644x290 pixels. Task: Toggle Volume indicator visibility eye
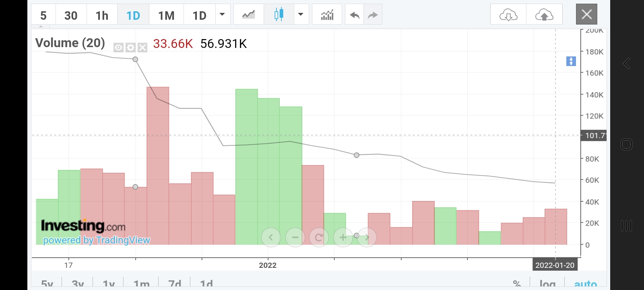point(118,48)
